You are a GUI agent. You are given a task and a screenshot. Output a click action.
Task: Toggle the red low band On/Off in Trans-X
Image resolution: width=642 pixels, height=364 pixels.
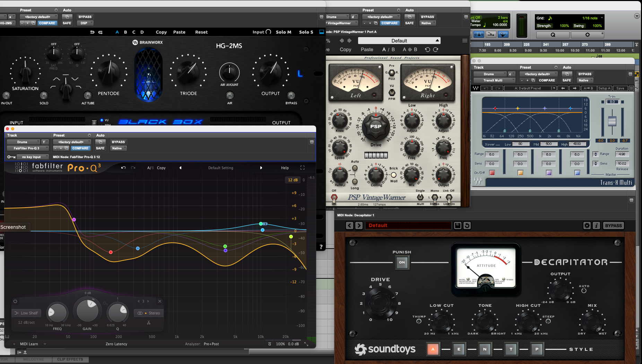(492, 173)
